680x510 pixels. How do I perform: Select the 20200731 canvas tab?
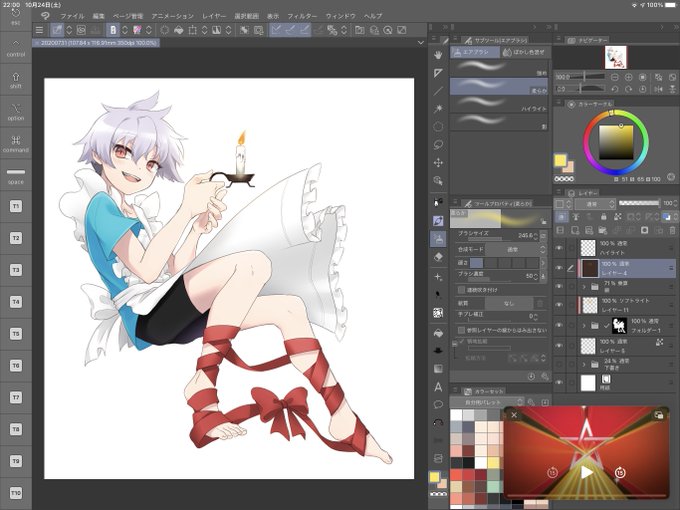96,43
